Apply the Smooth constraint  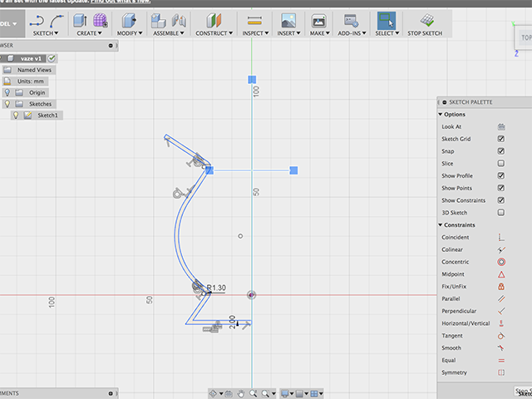click(501, 347)
